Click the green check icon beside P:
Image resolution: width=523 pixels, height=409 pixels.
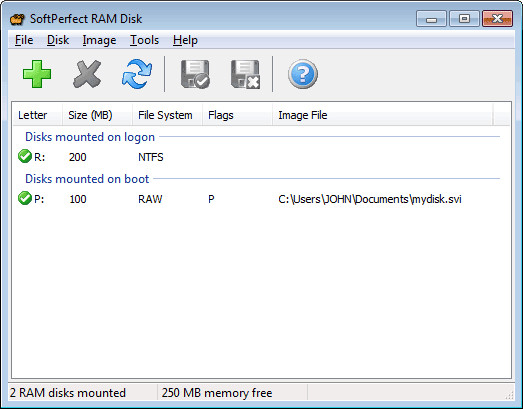point(25,198)
